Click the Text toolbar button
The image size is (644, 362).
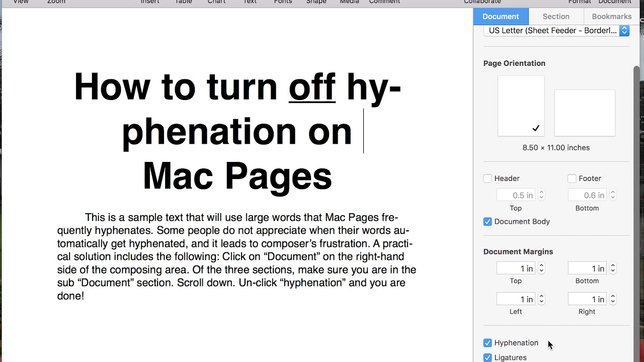click(x=250, y=2)
